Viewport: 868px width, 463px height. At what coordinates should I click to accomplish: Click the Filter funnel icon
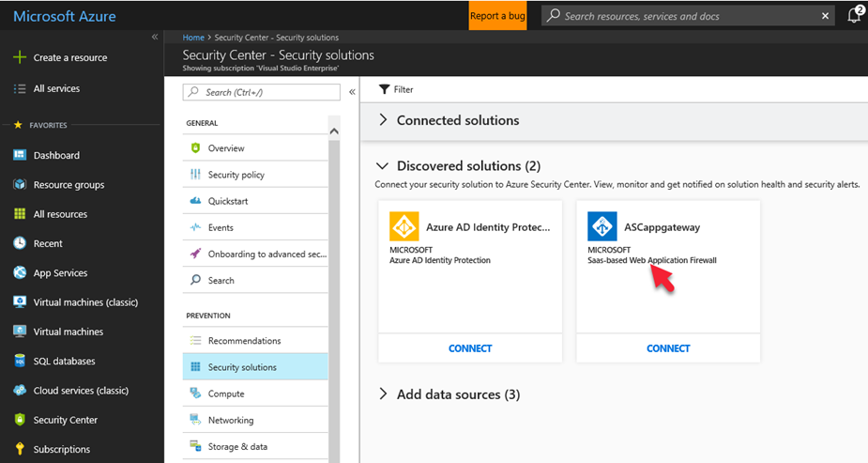pos(384,89)
